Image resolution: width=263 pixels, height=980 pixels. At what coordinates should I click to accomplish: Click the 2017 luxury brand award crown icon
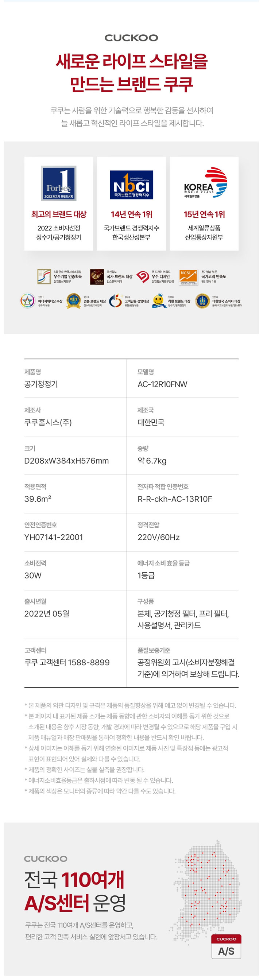pyautogui.click(x=73, y=301)
